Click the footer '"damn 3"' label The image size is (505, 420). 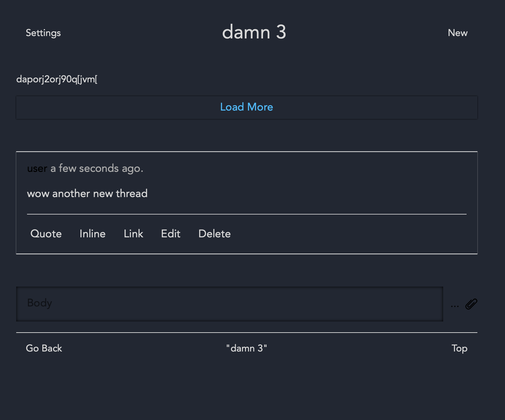(246, 348)
